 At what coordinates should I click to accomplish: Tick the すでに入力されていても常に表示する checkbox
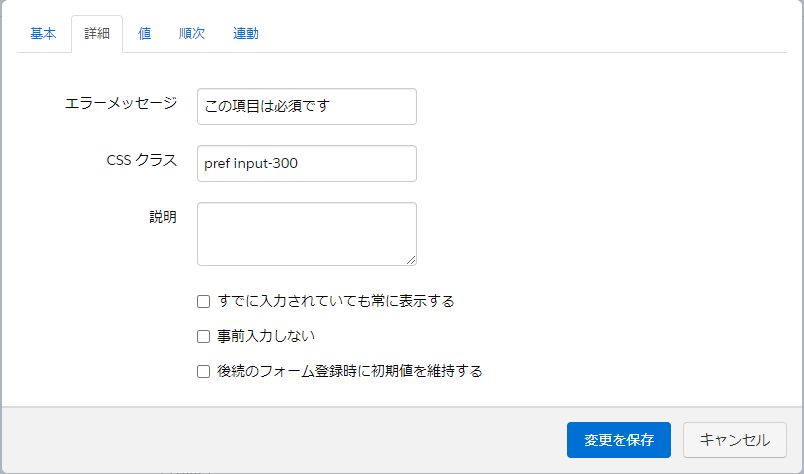pos(204,301)
